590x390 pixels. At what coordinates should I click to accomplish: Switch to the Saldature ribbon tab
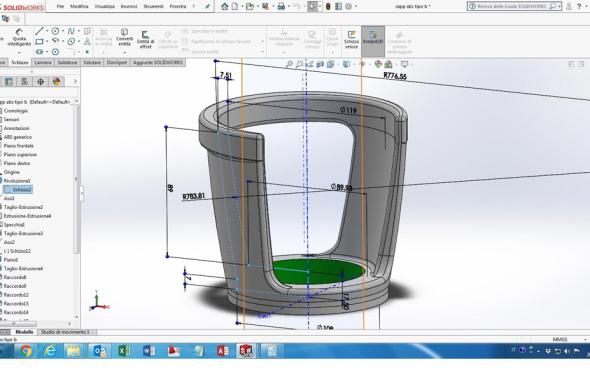(x=67, y=62)
